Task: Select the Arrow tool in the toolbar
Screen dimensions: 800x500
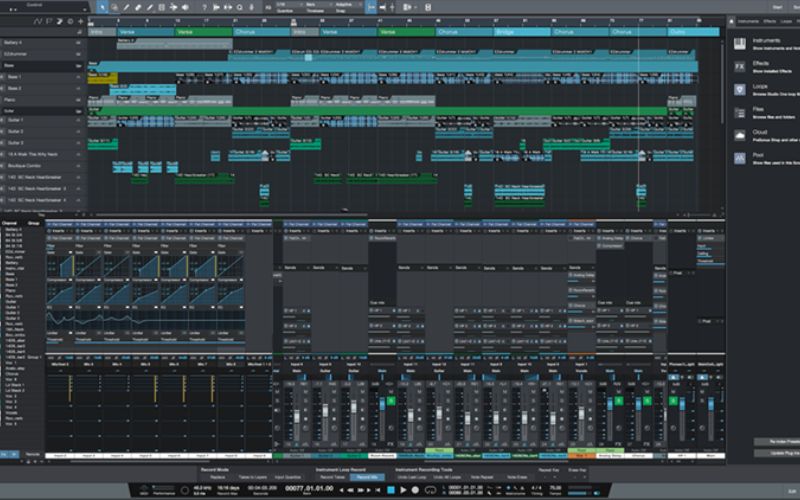Action: [103, 7]
